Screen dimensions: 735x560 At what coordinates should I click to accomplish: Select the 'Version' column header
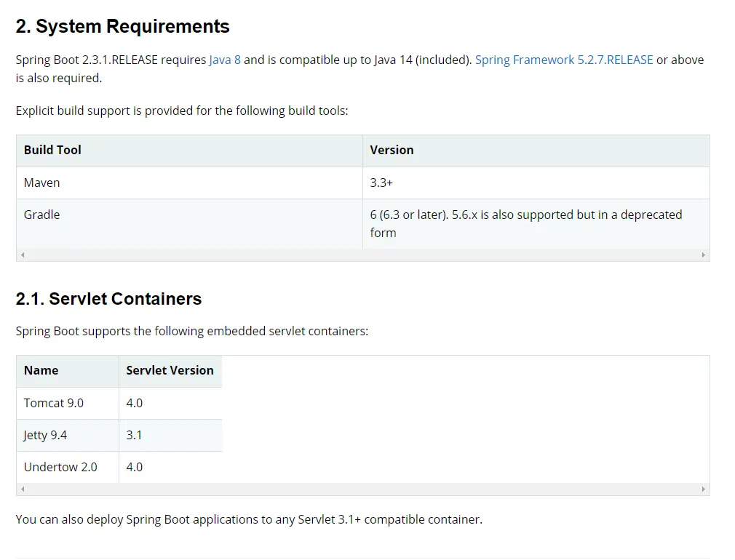click(x=392, y=150)
